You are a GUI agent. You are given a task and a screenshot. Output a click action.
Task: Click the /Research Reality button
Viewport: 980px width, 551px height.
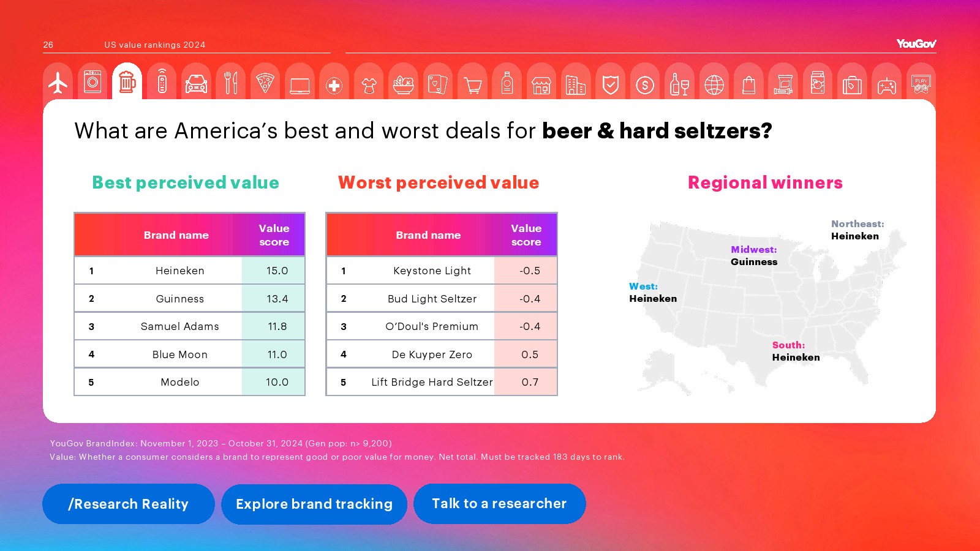coord(129,504)
